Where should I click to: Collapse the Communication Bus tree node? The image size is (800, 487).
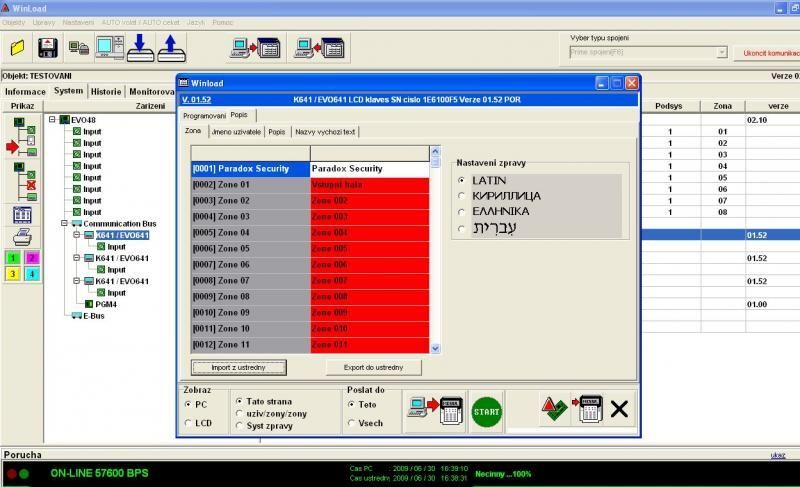64,223
